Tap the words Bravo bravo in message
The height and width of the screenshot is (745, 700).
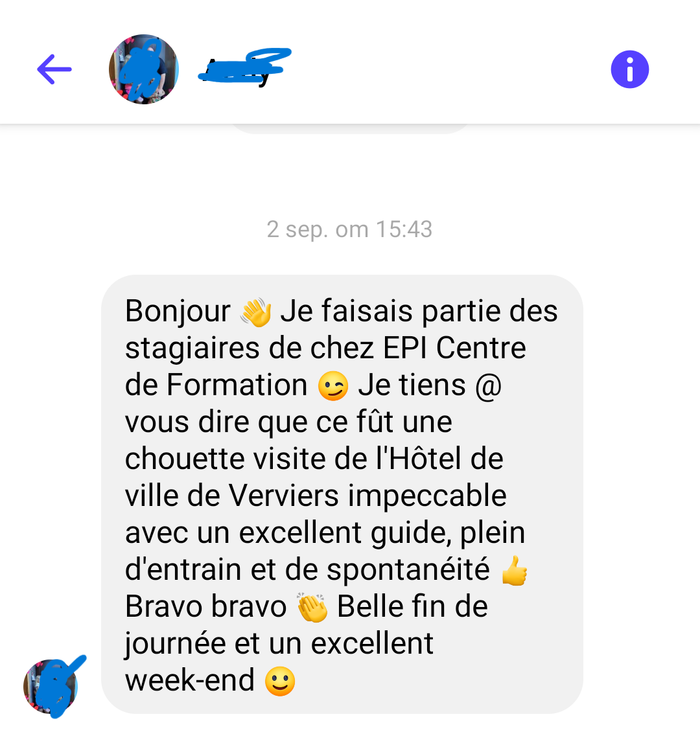coord(205,607)
